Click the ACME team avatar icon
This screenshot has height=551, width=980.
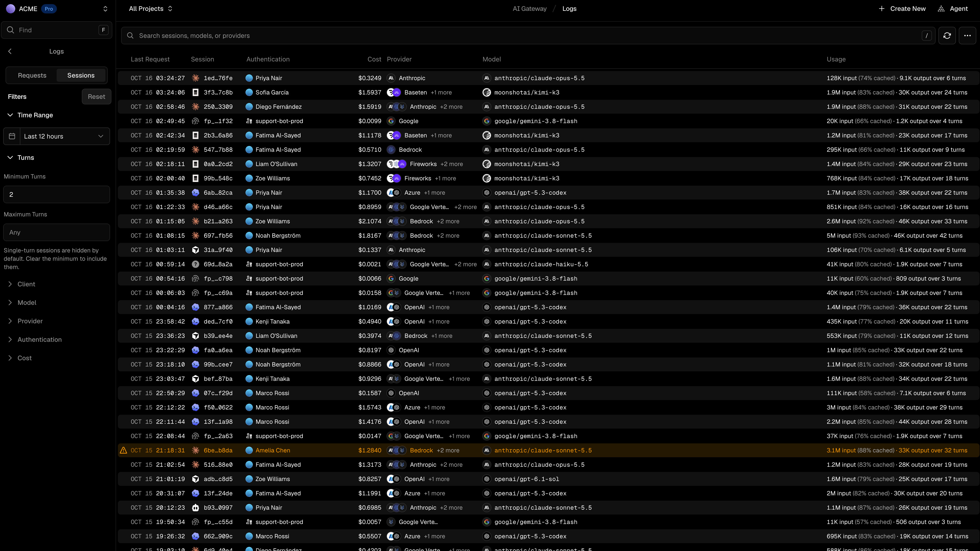click(11, 9)
